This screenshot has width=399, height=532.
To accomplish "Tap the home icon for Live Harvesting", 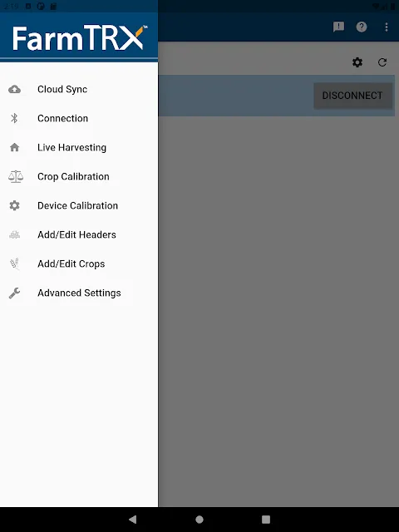I will point(15,147).
